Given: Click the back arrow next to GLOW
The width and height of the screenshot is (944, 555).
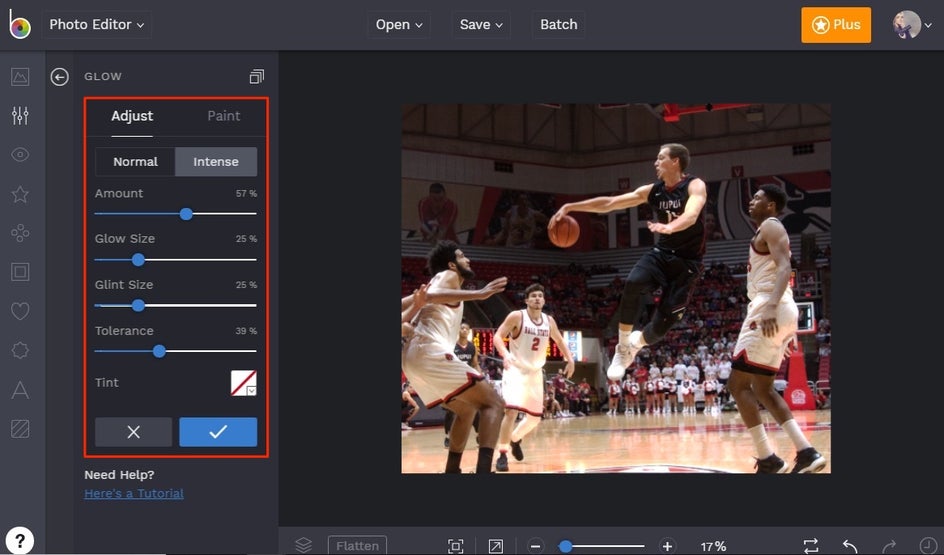Looking at the screenshot, I should pyautogui.click(x=60, y=77).
